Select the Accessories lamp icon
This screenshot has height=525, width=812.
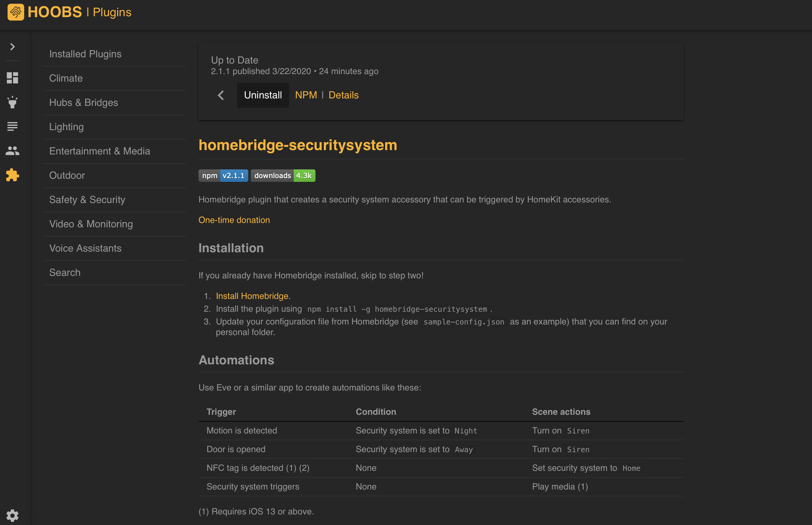click(13, 102)
